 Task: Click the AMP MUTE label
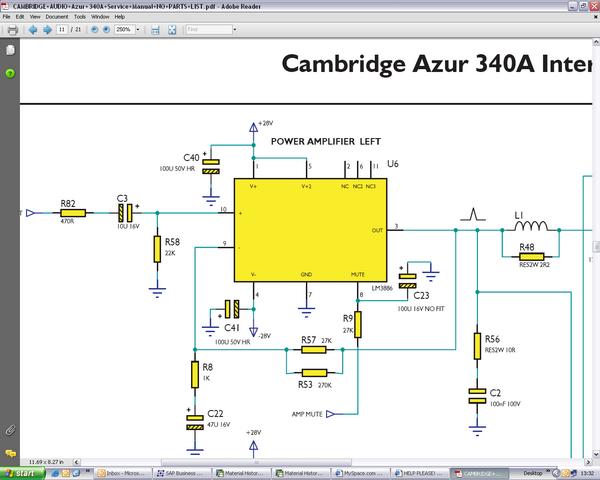[307, 414]
